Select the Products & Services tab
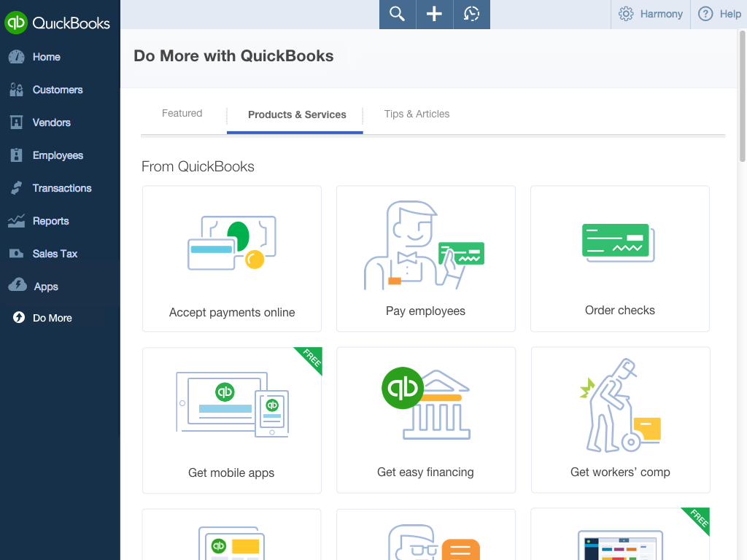This screenshot has width=747, height=560. point(297,115)
